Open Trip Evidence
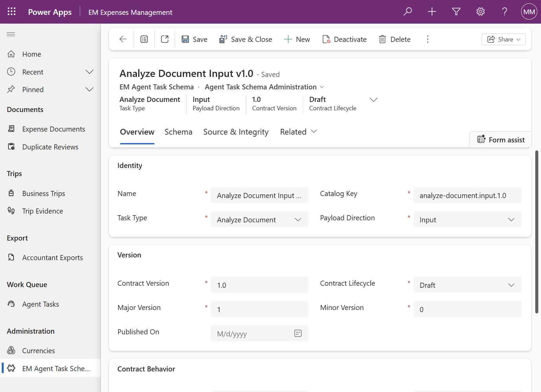541x392 pixels. [x=50, y=211]
